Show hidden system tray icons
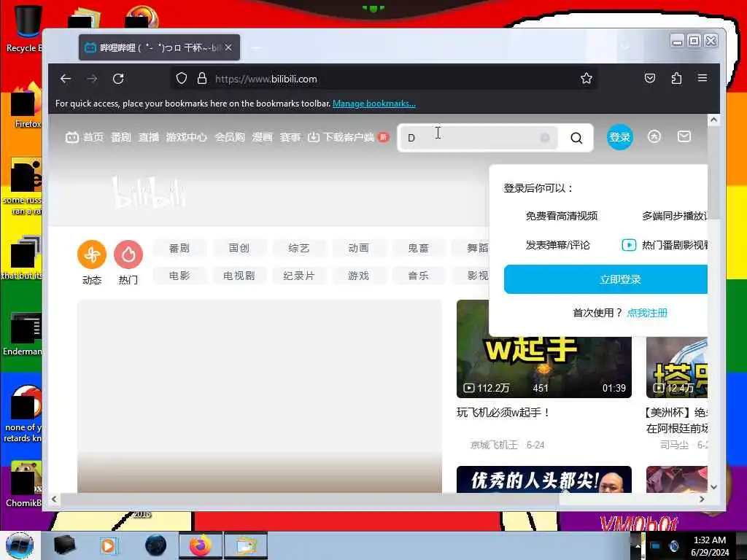Screen dimensions: 747x560 638,545
